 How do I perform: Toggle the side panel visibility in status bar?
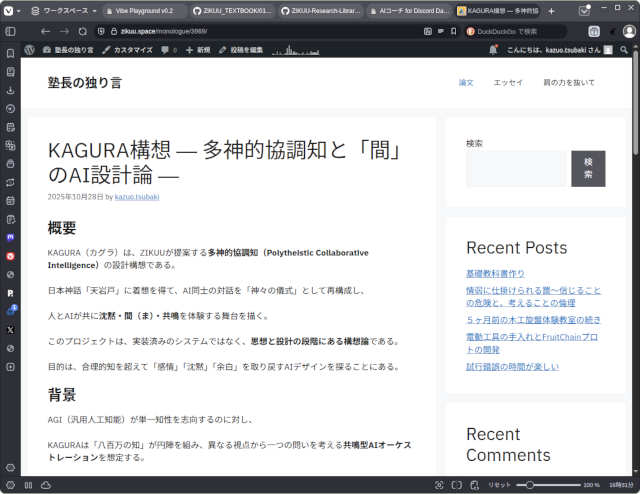[27, 485]
